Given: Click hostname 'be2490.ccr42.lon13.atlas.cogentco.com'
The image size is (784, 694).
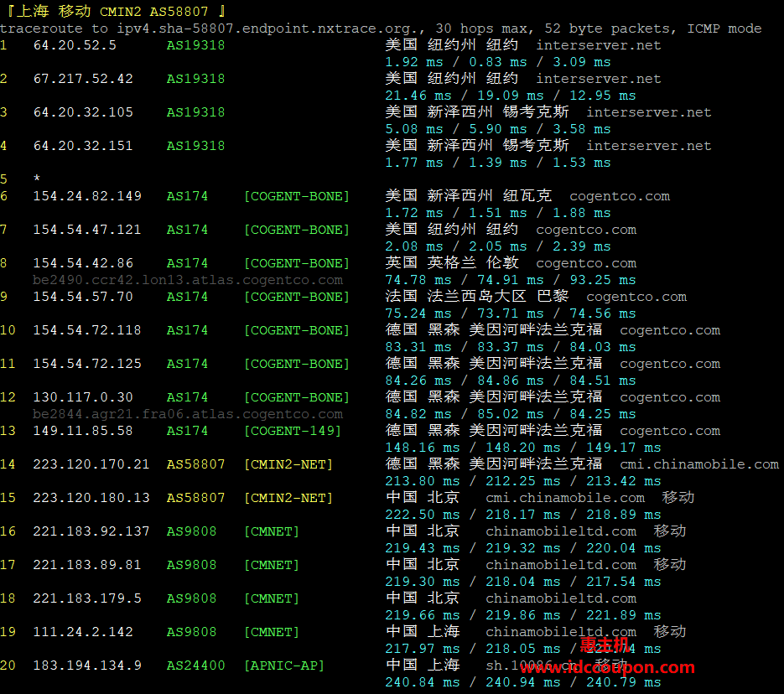Looking at the screenshot, I should [x=188, y=280].
